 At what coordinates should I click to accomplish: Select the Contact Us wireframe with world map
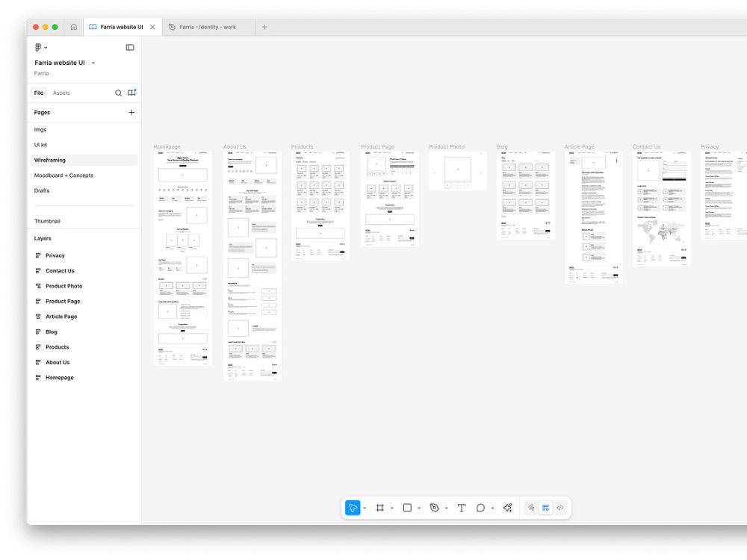point(661,208)
